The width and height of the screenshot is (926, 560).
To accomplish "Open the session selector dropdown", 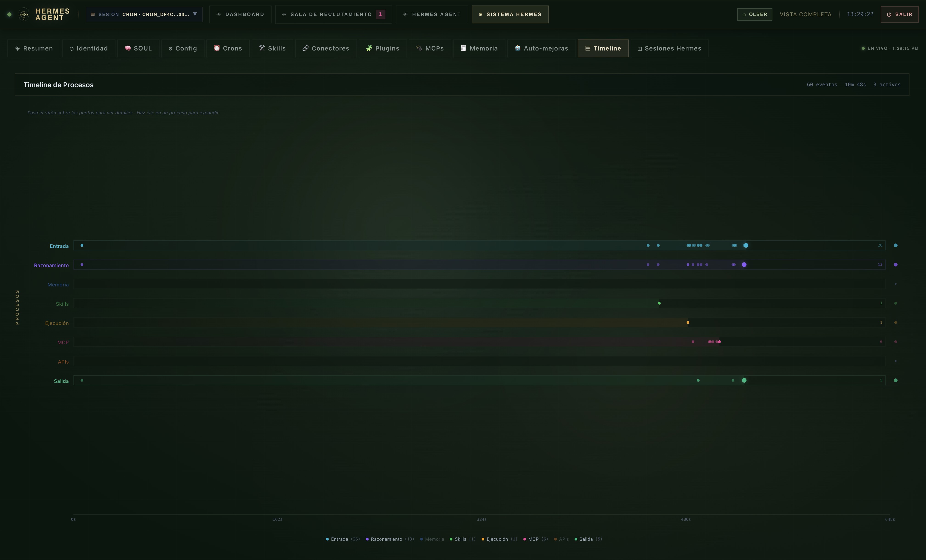I will [144, 14].
